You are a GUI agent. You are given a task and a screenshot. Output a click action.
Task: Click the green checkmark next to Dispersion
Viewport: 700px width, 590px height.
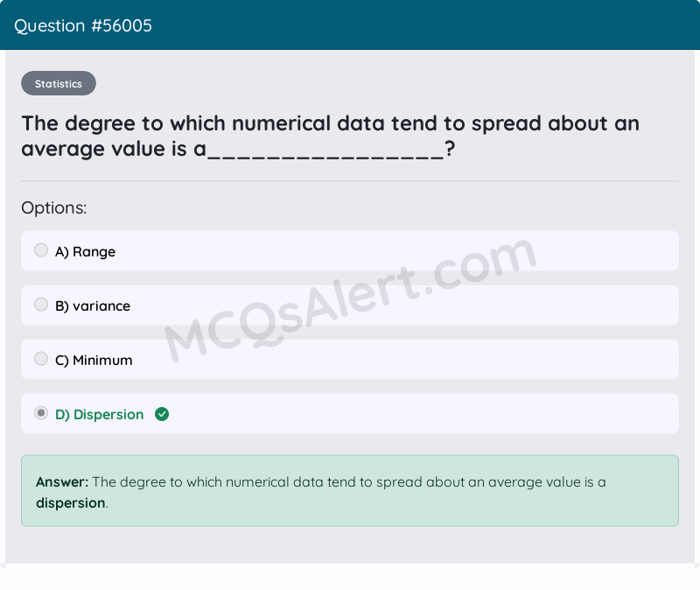162,413
